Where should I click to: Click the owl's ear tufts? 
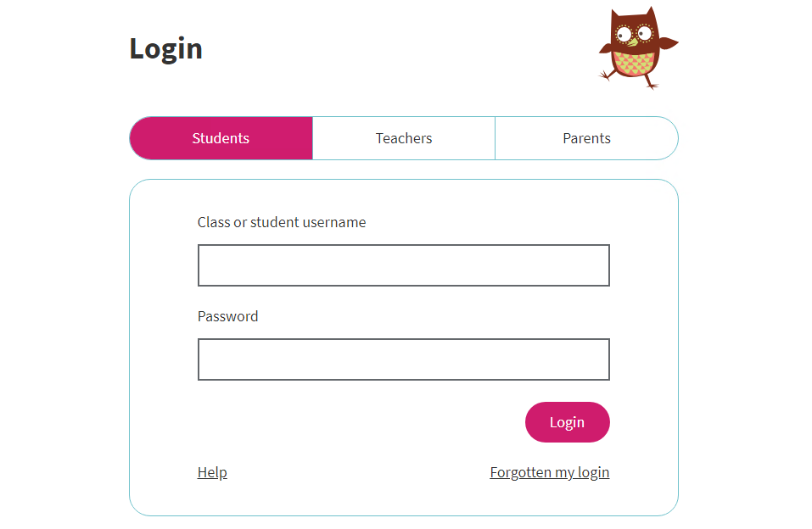(x=633, y=13)
